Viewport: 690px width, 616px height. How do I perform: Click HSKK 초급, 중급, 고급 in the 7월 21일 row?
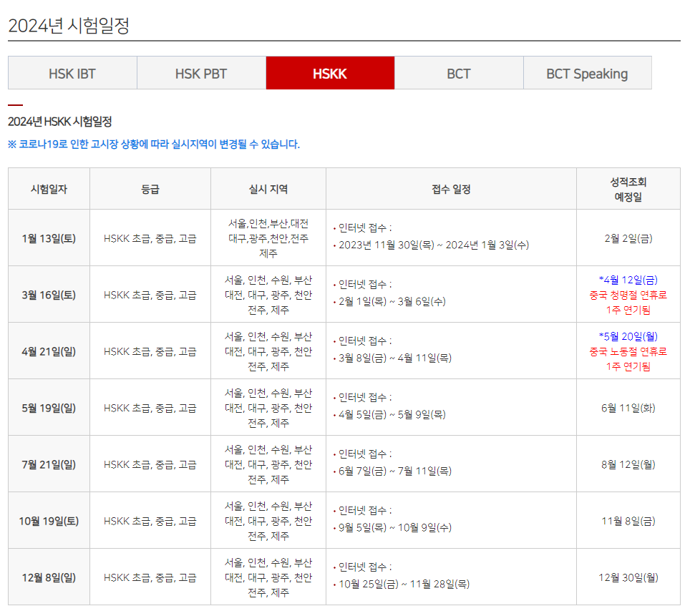[150, 464]
